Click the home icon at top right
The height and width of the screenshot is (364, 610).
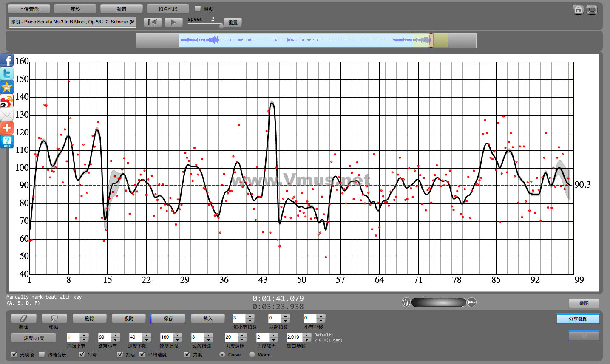[x=578, y=10]
